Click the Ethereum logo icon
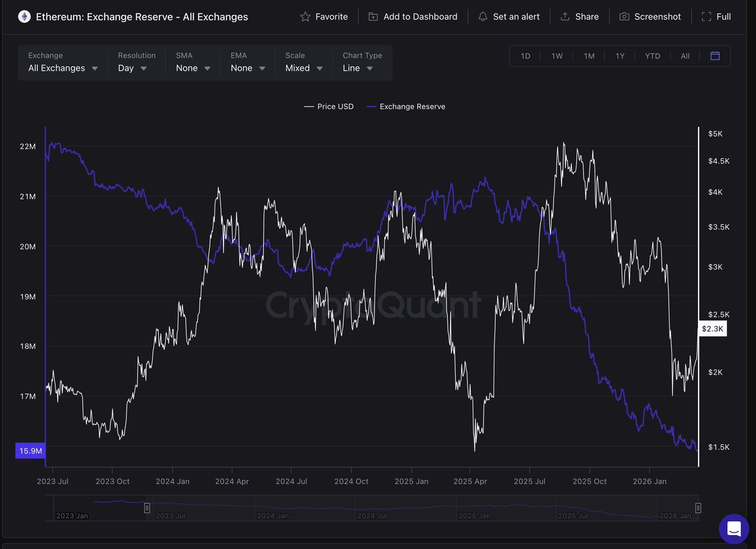This screenshot has height=549, width=756. point(25,16)
